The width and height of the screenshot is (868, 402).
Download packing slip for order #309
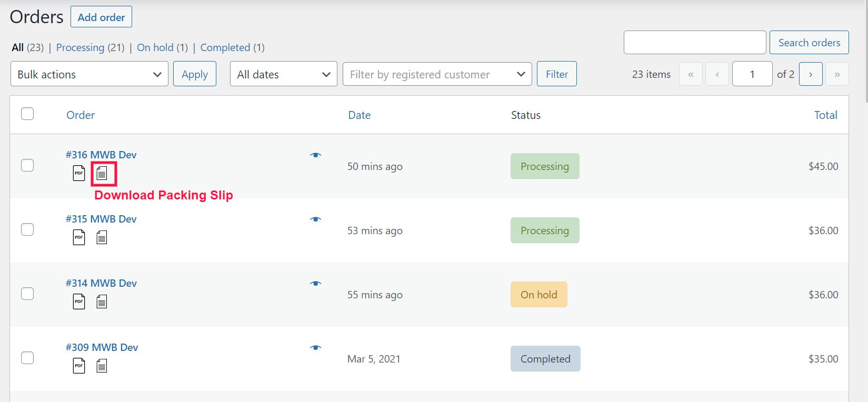click(102, 366)
